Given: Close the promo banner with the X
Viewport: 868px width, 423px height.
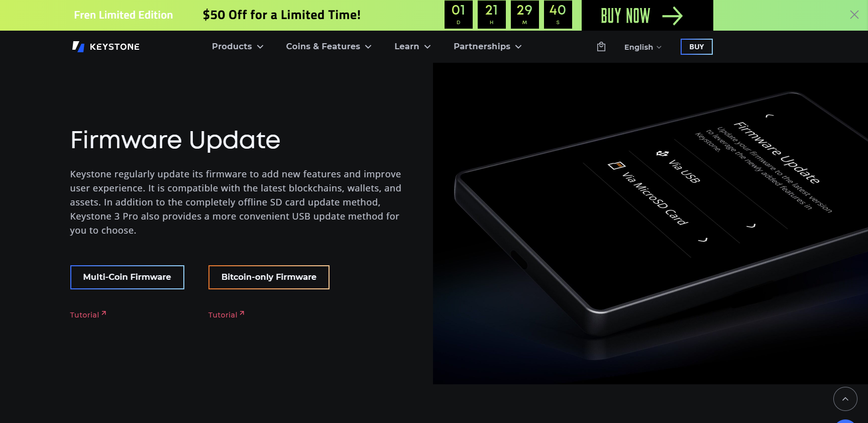Looking at the screenshot, I should click(854, 15).
